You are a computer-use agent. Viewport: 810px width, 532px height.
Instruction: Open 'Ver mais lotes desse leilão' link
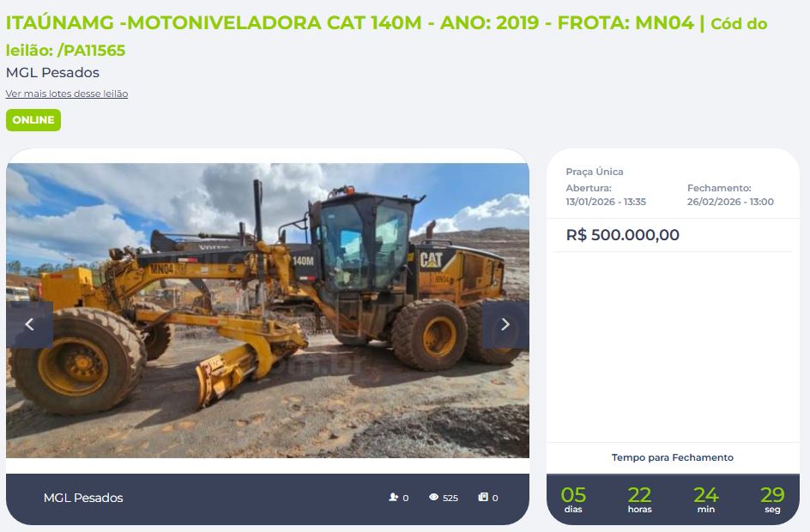[x=67, y=94]
